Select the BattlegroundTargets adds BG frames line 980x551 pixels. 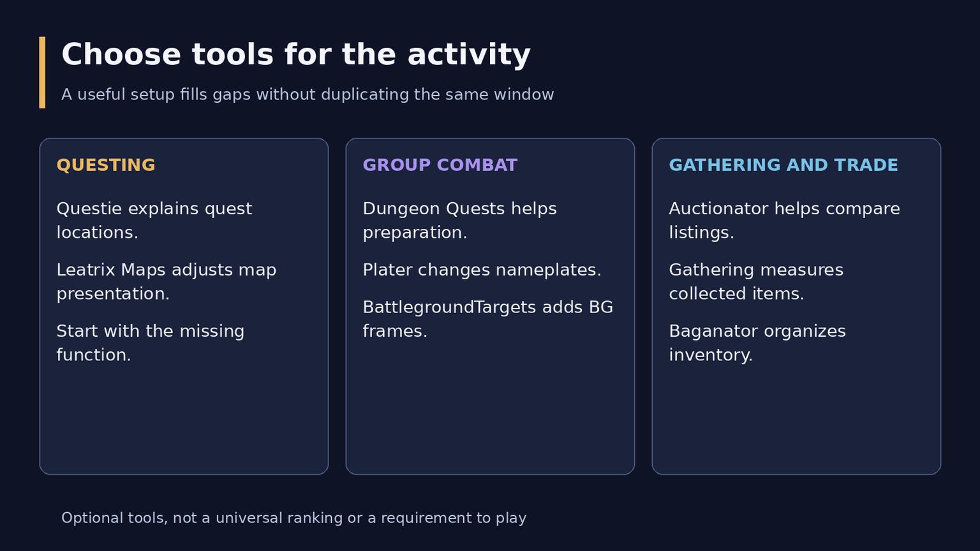coord(488,319)
